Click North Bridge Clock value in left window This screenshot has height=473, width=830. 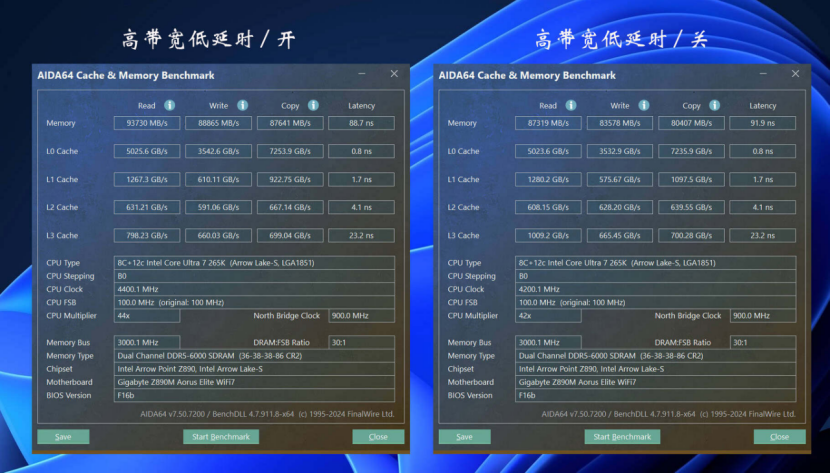(361, 315)
